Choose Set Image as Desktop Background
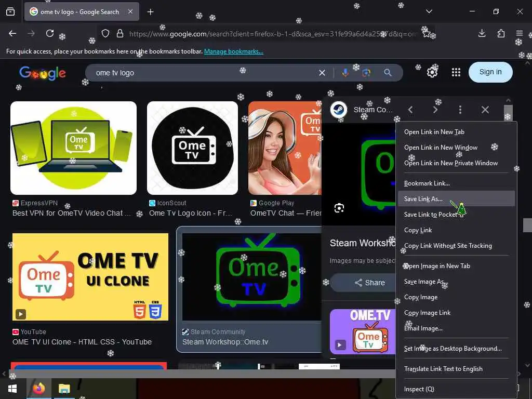 coord(456,349)
